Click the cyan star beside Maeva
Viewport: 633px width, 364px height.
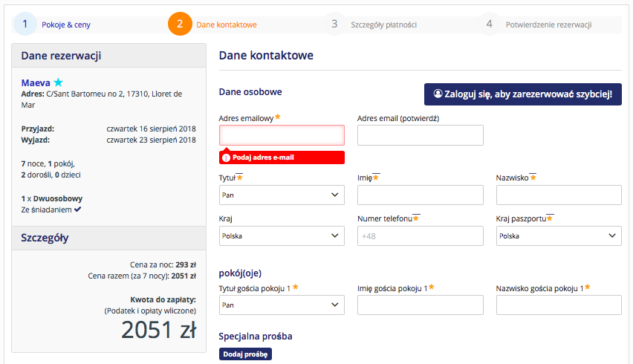click(x=58, y=82)
